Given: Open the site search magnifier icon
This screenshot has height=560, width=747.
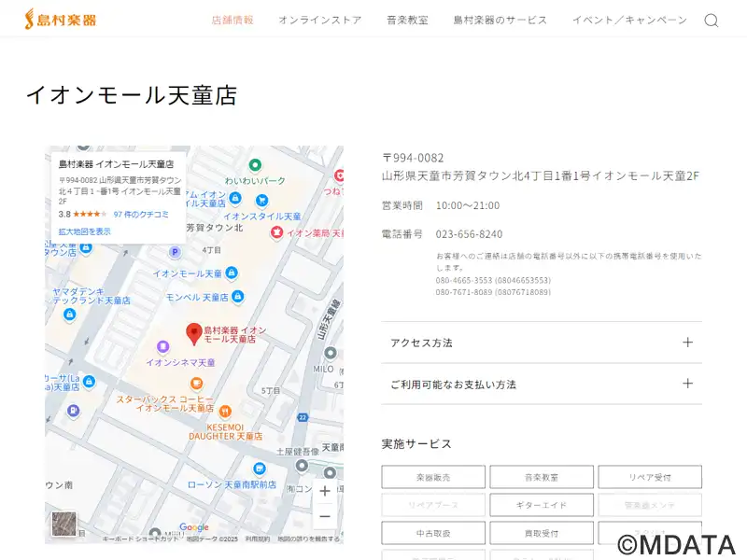Looking at the screenshot, I should point(712,21).
